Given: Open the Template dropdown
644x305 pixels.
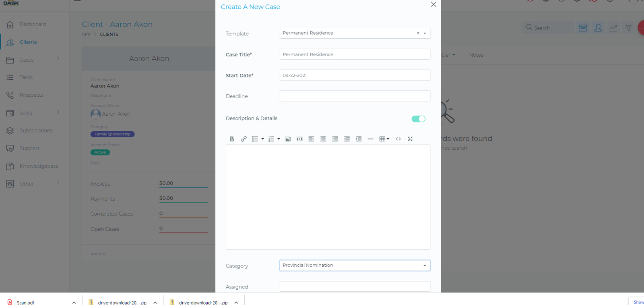Looking at the screenshot, I should click(425, 33).
